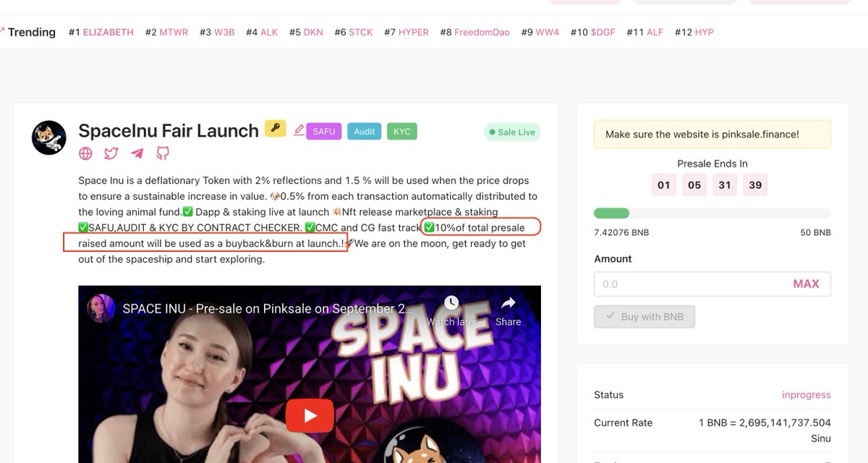
Task: Click the Buy with BNB button
Action: (644, 317)
